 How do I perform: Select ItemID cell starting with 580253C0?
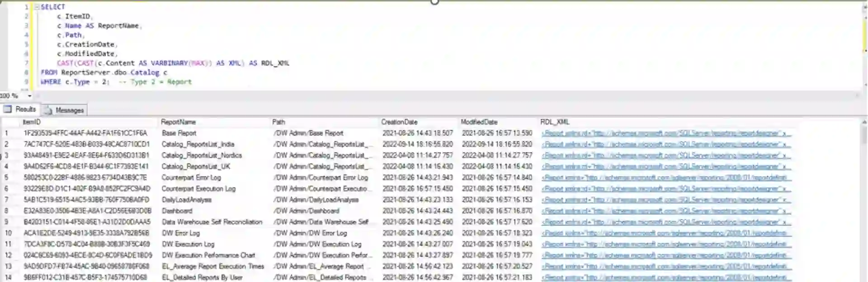click(85, 178)
